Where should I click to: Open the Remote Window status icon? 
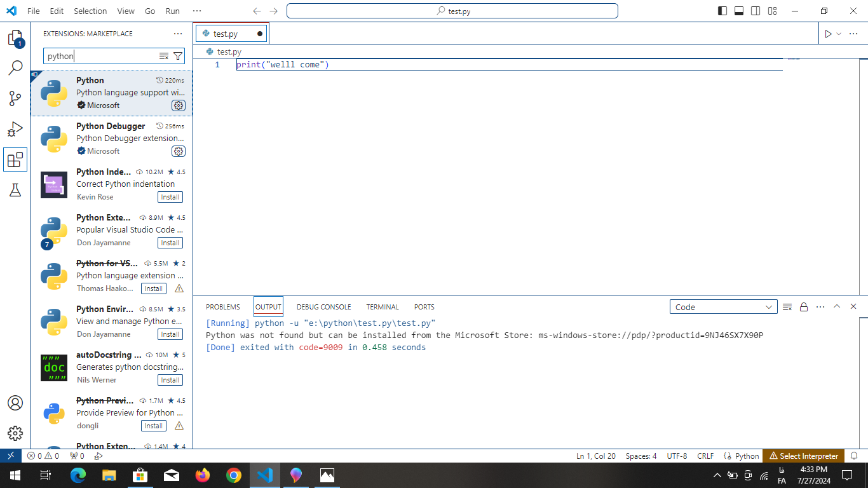[x=11, y=456]
